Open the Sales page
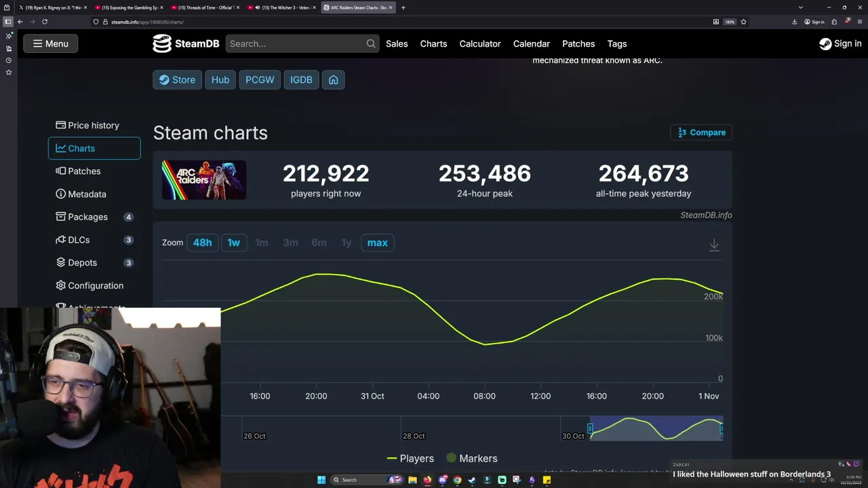Image resolution: width=868 pixels, height=488 pixels. click(x=397, y=43)
